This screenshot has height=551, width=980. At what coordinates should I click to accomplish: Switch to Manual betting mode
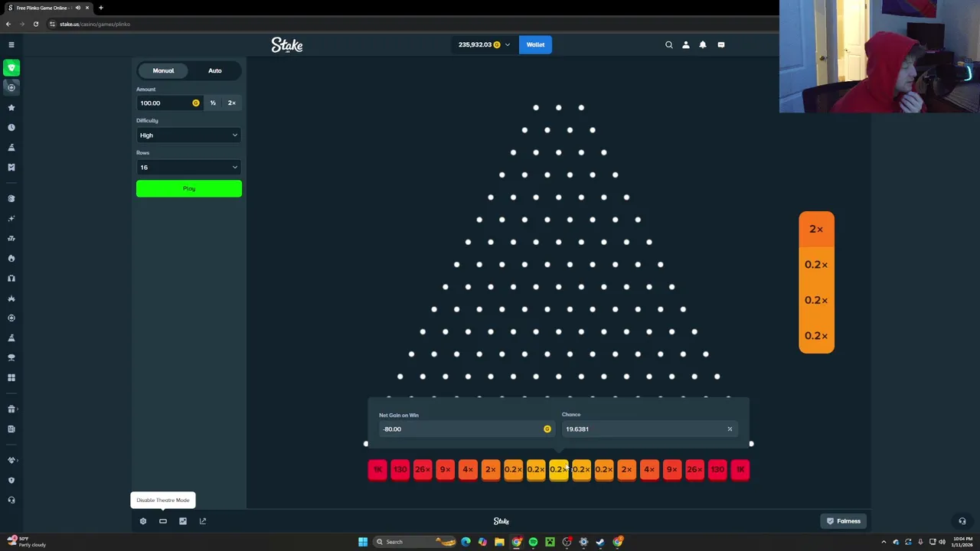click(x=163, y=70)
